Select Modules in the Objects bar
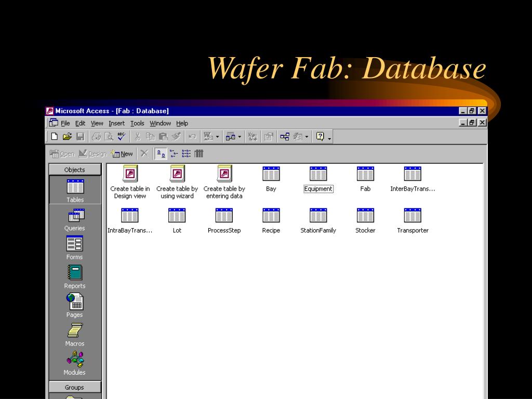Viewport: 532px width, 399px height. 75,363
